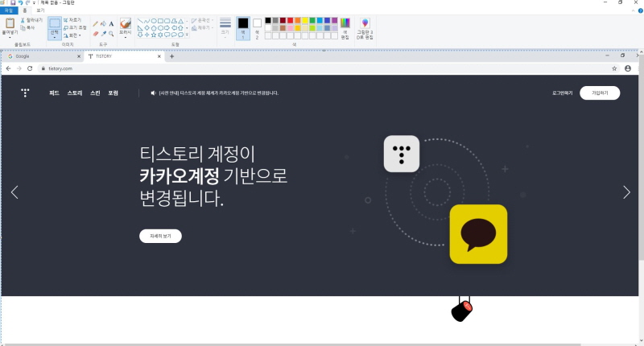Collapse the ribbon with the chevron
The width and height of the screenshot is (644, 346).
633,11
